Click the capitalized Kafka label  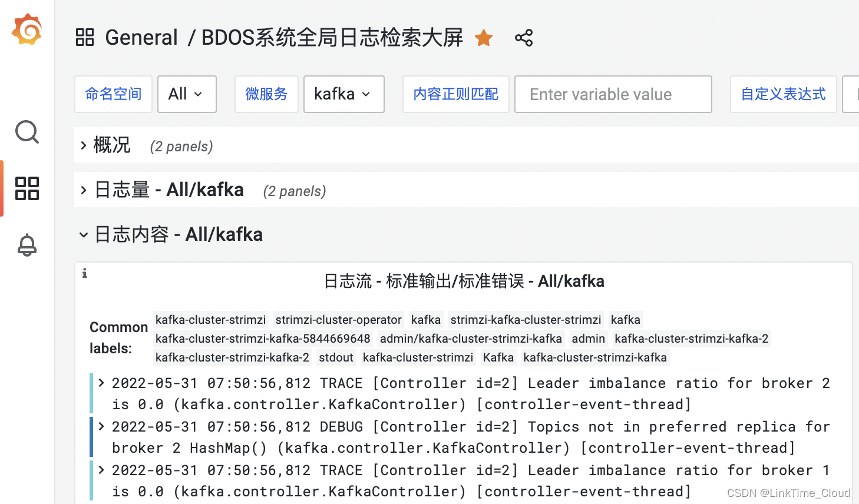pyautogui.click(x=498, y=357)
